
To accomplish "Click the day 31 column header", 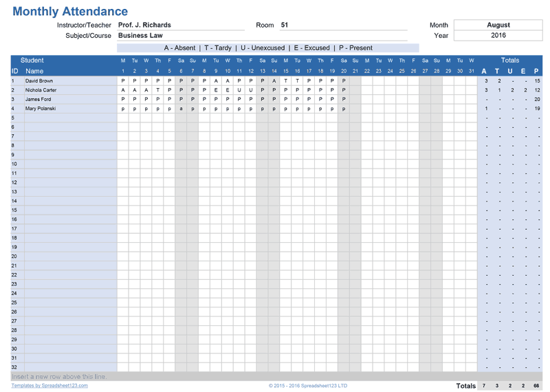I will [471, 71].
